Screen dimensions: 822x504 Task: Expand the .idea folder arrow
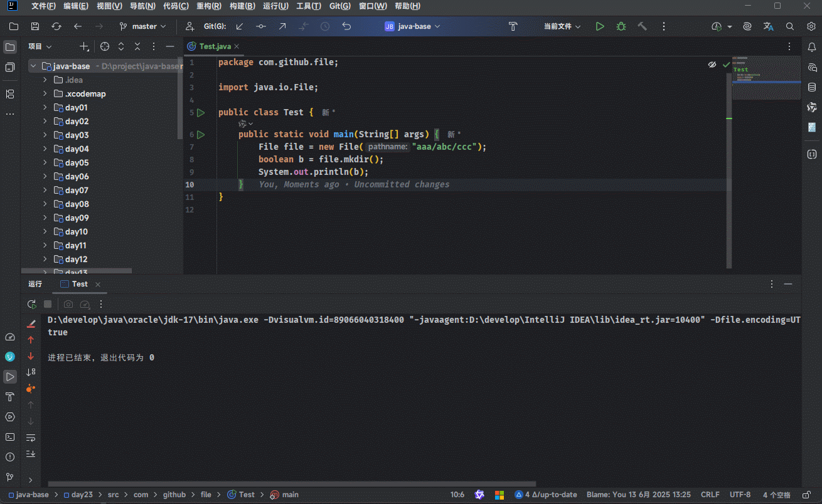click(x=45, y=80)
